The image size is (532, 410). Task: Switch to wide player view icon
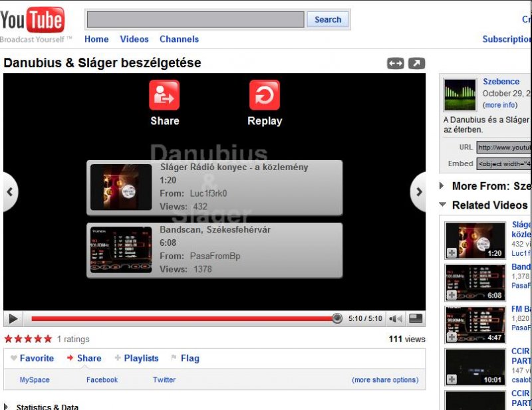pyautogui.click(x=396, y=63)
